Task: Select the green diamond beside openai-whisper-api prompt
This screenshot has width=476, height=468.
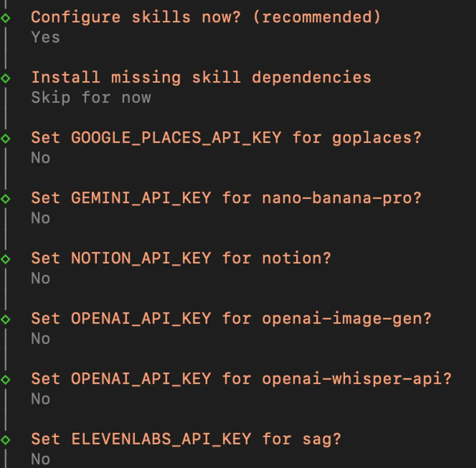Action: click(x=6, y=379)
